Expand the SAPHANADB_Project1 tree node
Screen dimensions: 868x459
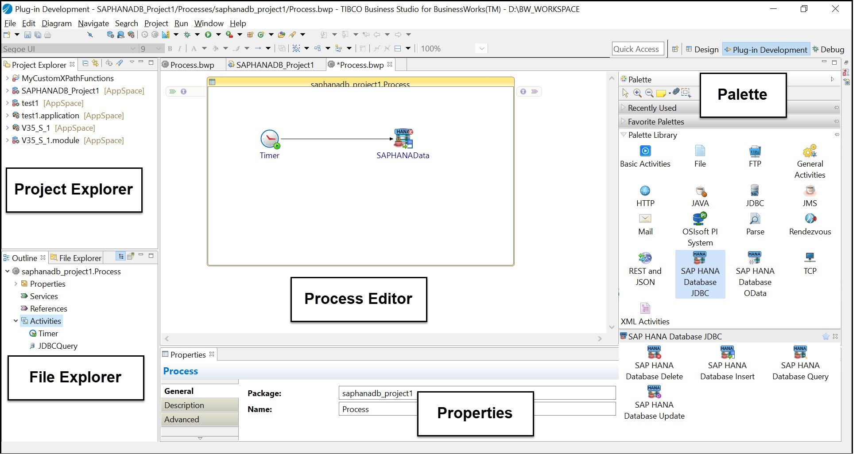pos(8,91)
